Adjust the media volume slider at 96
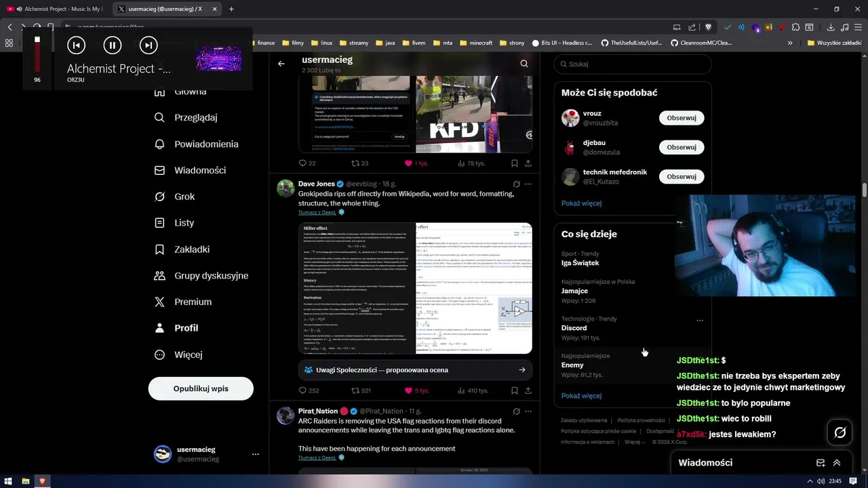The width and height of the screenshot is (868, 488). pos(37,54)
